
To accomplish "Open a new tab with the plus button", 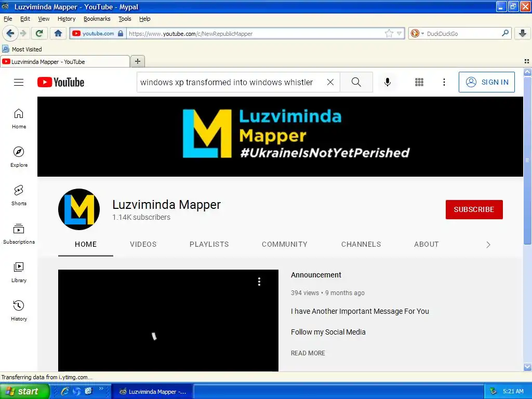I will (x=137, y=61).
